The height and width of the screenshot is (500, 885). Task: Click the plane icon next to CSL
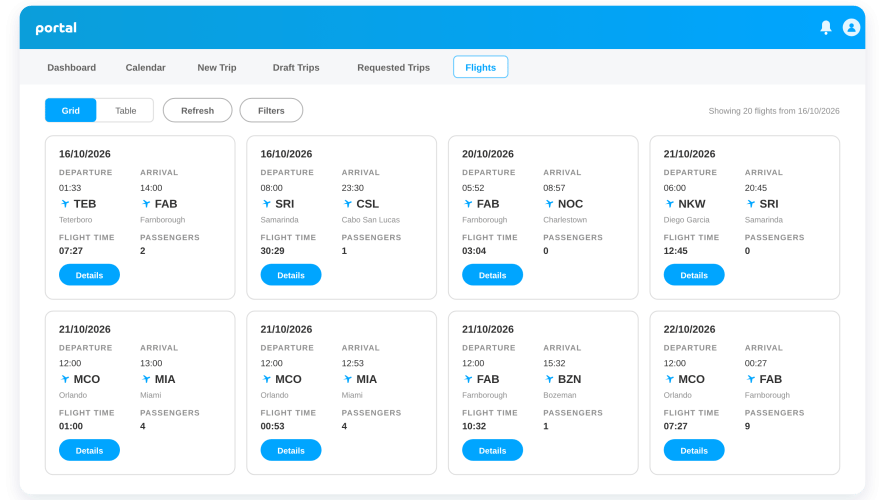tap(348, 204)
